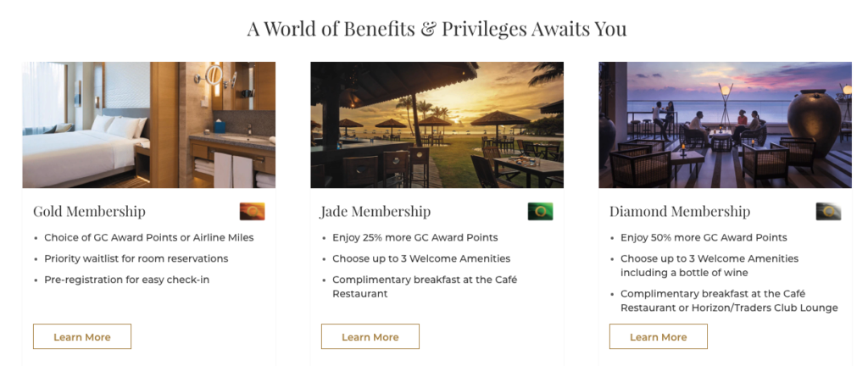
Task: Click 'A World of Benefits & Privileges' title
Action: (387, 29)
